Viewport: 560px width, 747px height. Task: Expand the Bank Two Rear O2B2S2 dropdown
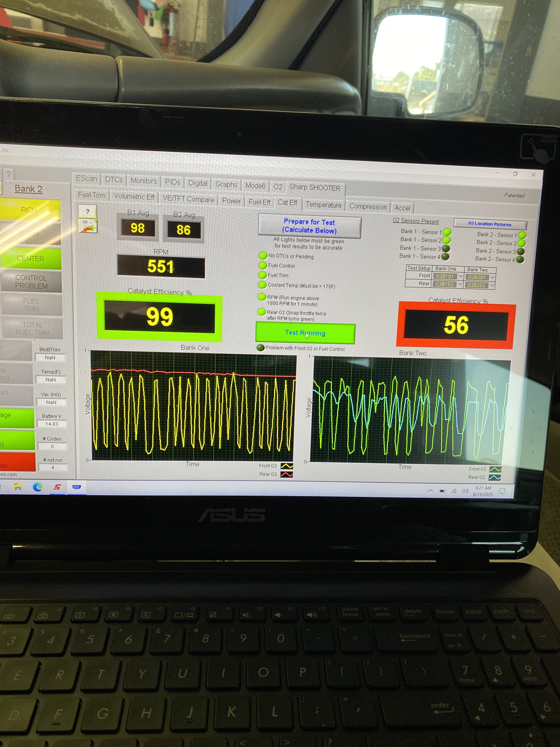[492, 286]
